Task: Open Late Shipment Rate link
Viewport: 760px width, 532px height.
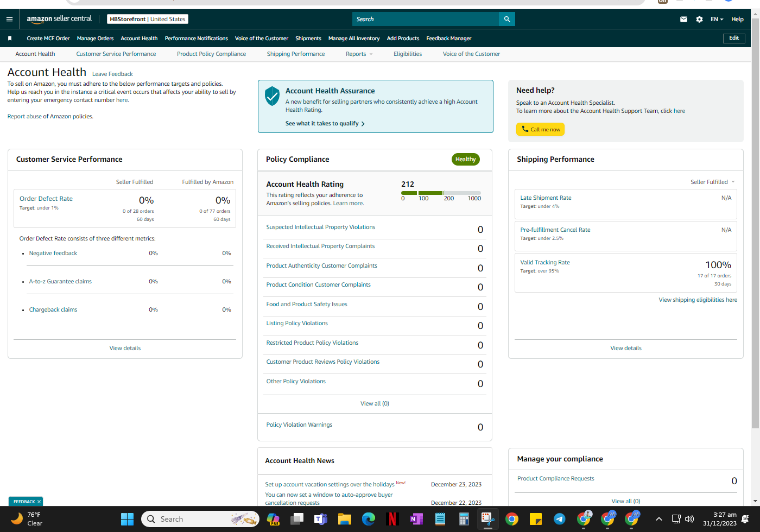Action: (x=546, y=198)
